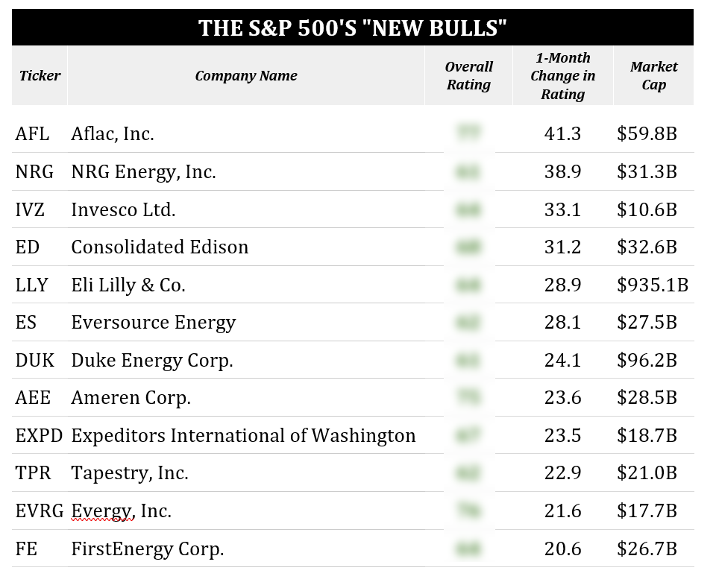
Task: Click the 'Company Name' column header
Action: point(246,75)
